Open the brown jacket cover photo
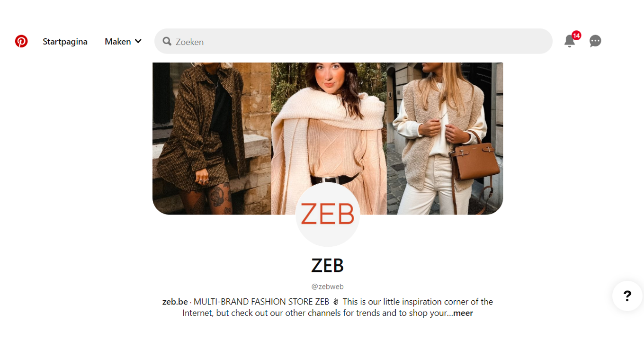 point(212,138)
